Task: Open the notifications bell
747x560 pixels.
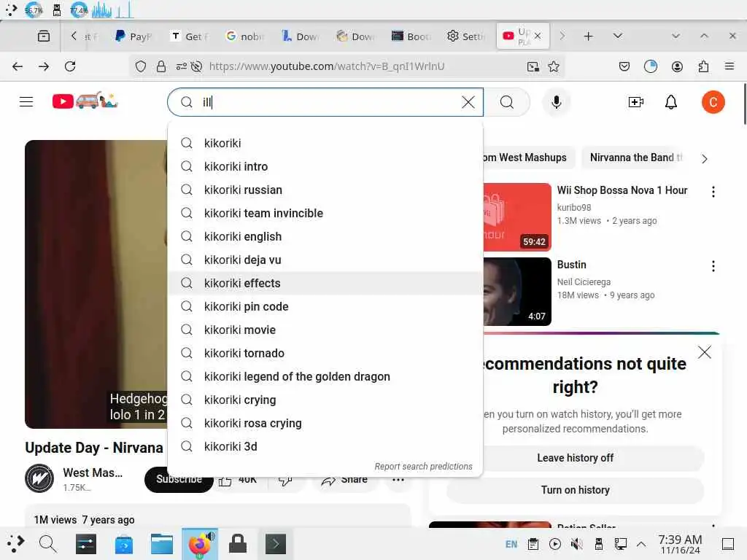Action: pos(671,102)
